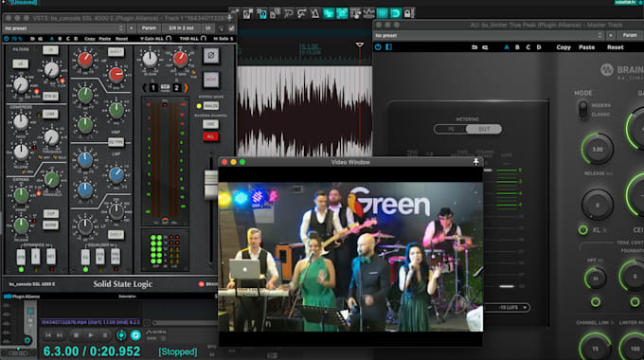Click power icon in SSL console plugin toolbar
Viewport: 644px width, 360px height.
[7, 39]
